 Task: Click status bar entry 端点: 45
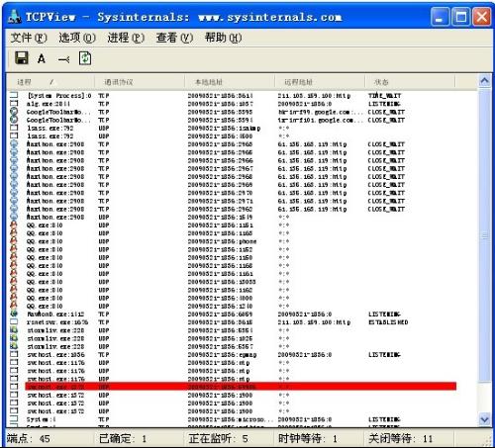[29, 439]
